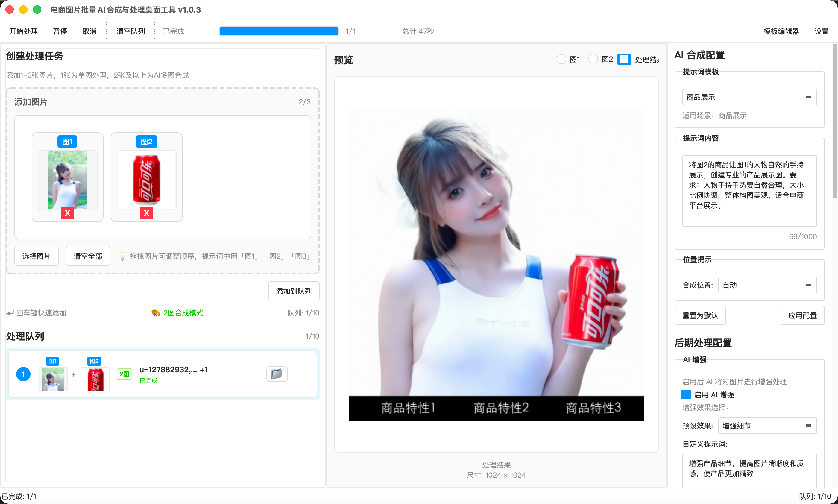Screen dimensions: 838x504
Task: Click the processed result preview image
Action: 497,264
